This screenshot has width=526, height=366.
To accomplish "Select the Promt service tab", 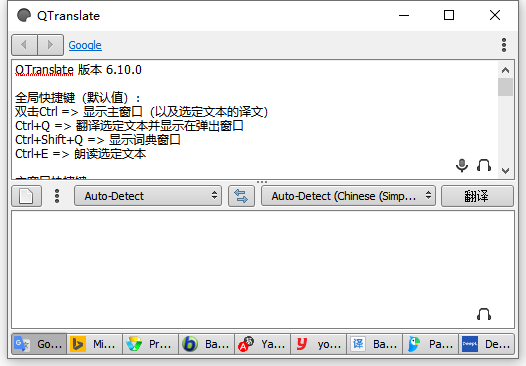I will click(x=151, y=344).
